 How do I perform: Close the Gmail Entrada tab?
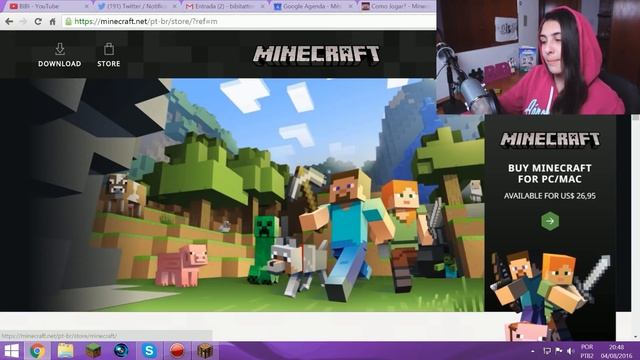coord(262,7)
